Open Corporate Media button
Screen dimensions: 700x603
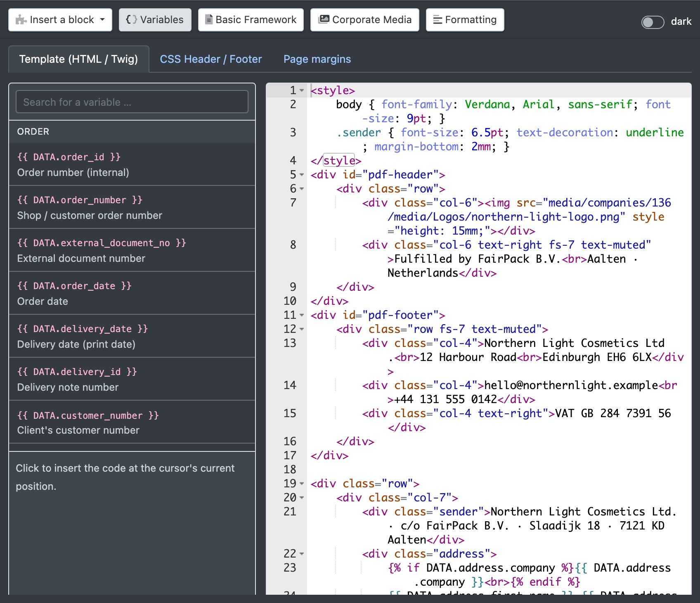point(365,20)
